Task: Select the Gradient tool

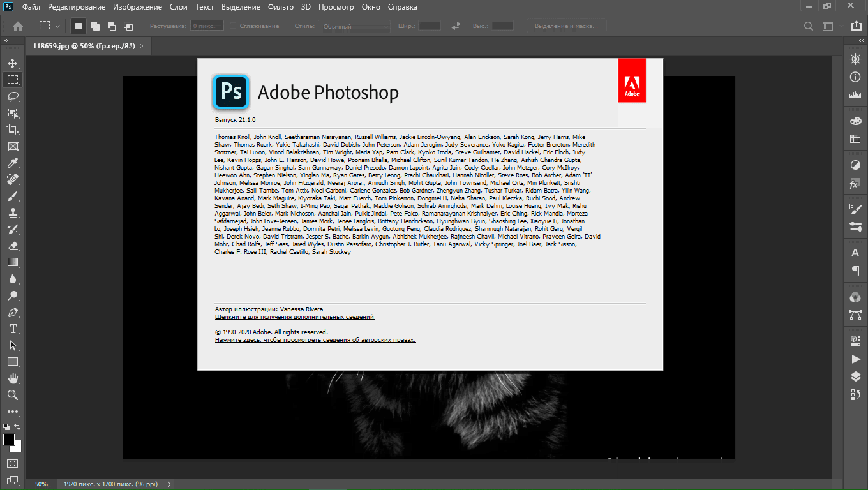Action: pyautogui.click(x=12, y=262)
